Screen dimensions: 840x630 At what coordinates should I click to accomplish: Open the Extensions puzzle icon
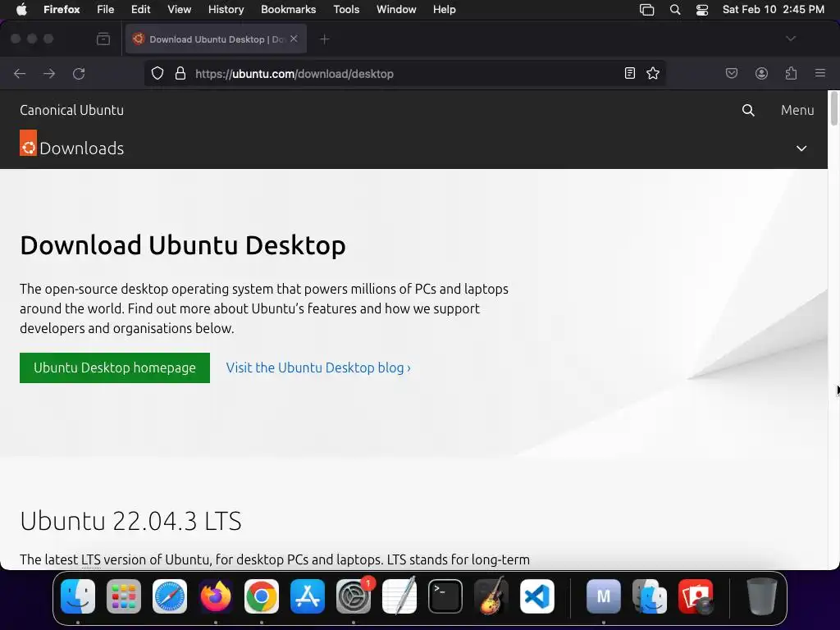tap(791, 73)
